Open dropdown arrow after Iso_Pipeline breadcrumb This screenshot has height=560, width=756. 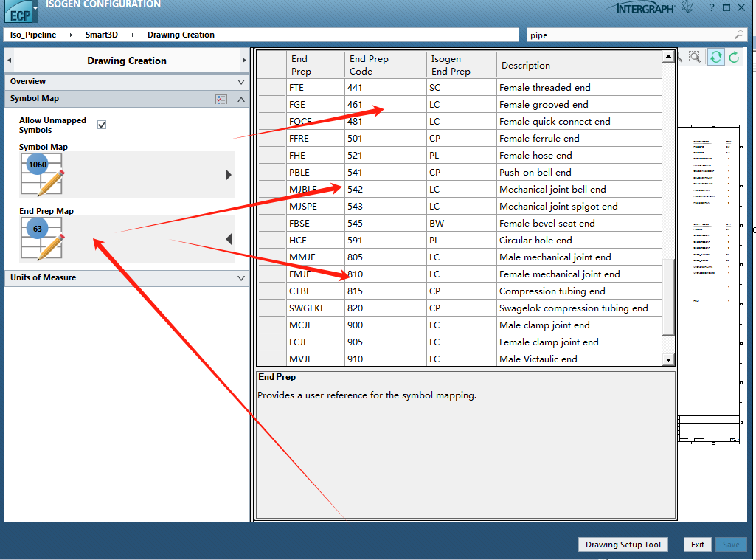point(71,35)
